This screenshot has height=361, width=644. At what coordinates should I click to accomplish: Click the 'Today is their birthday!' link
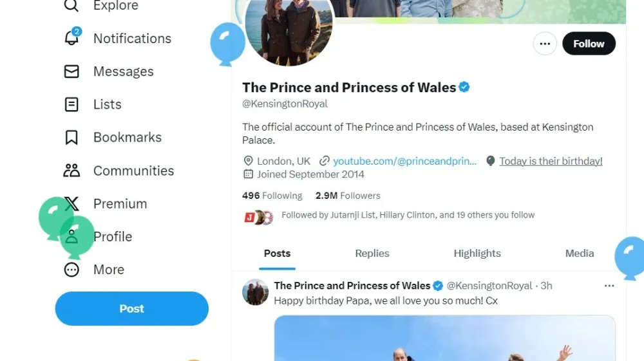(551, 161)
